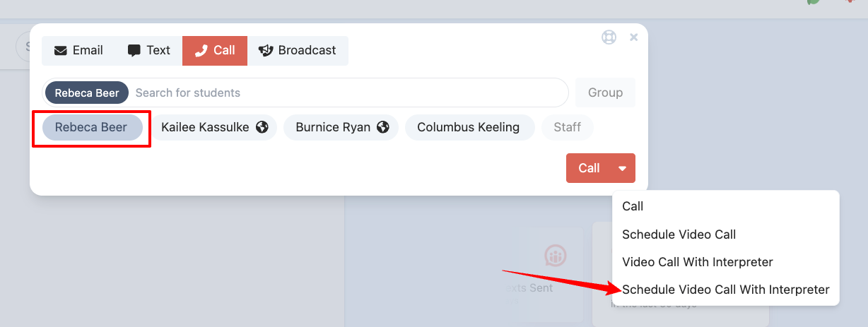Open the Broadcast tab

(298, 50)
